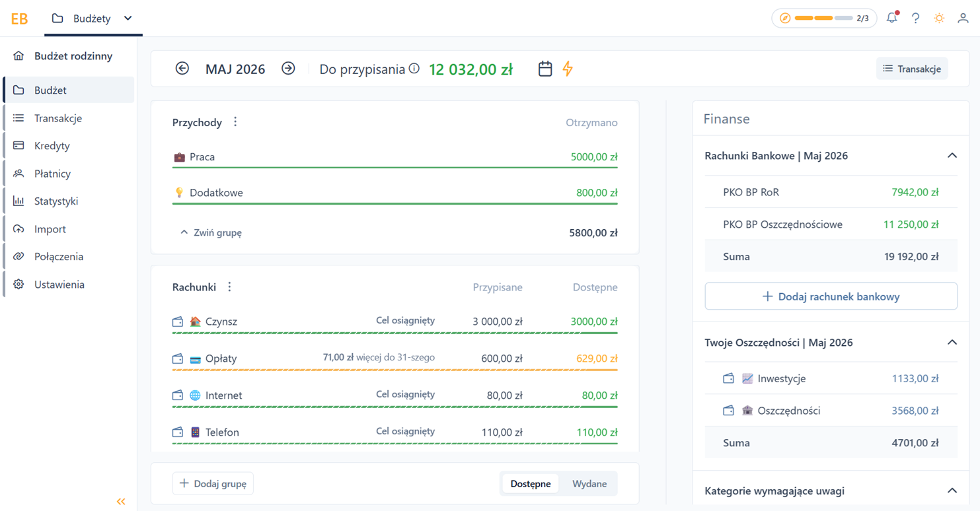This screenshot has width=980, height=511.
Task: Click the Transakcje button at top right
Action: pyautogui.click(x=912, y=69)
